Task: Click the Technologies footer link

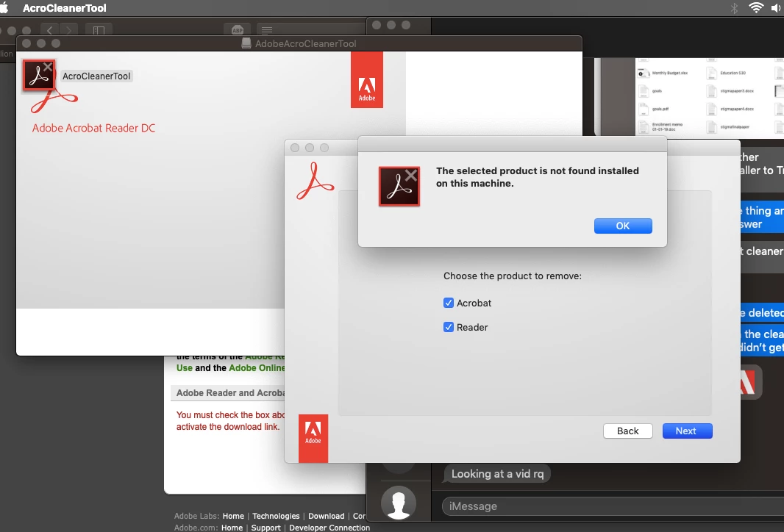Action: (276, 516)
